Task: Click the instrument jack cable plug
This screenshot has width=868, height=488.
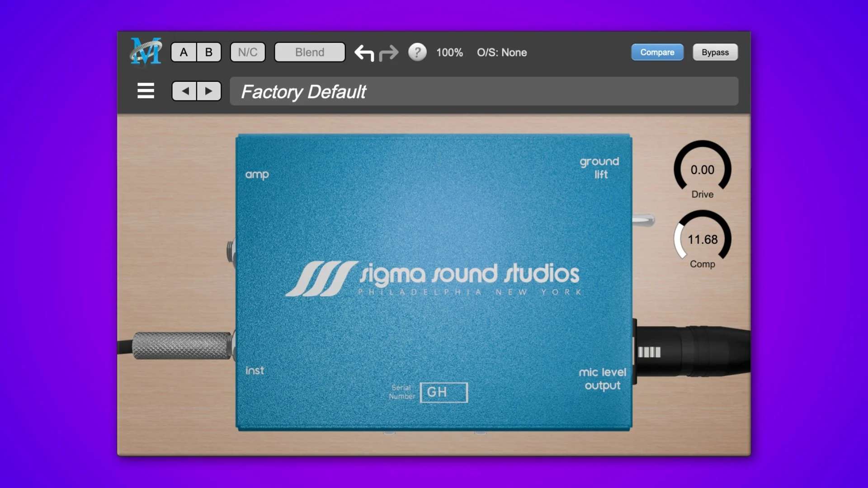Action: tap(181, 346)
